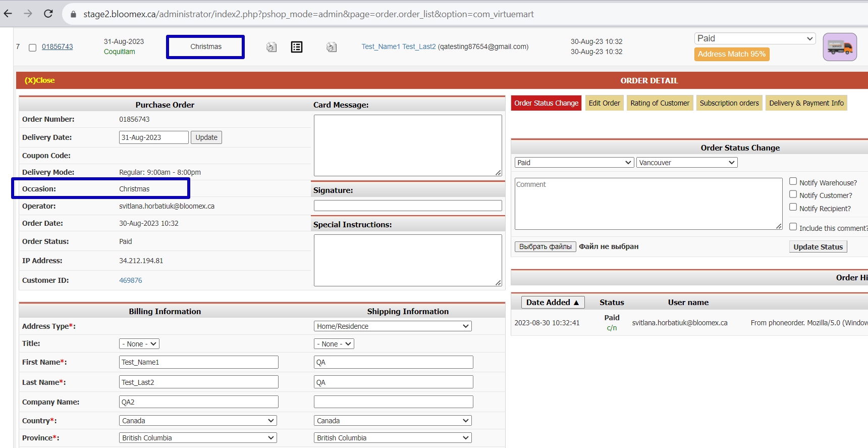Tick the checkbox for order 01856743
This screenshot has height=448, width=868.
click(x=32, y=47)
